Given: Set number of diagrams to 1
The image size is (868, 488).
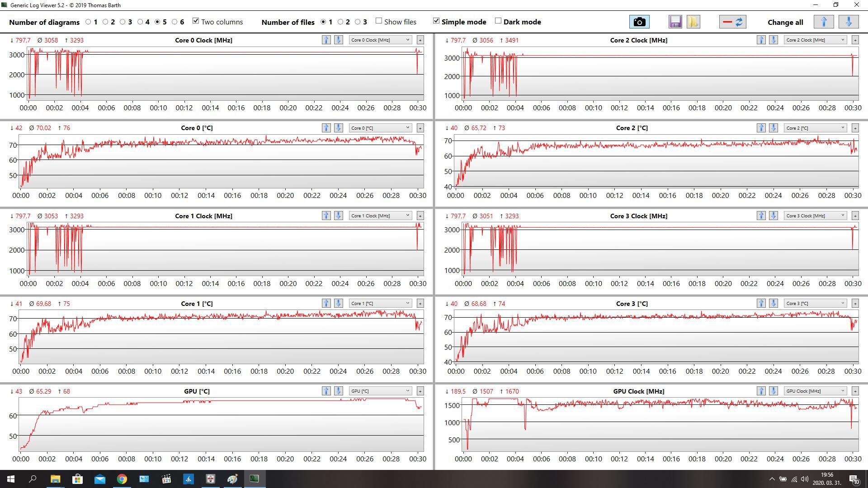Looking at the screenshot, I should click(88, 22).
